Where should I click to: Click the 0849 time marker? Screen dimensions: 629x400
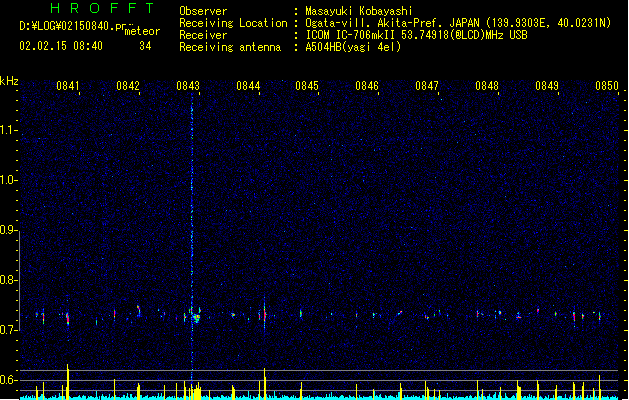coord(547,86)
